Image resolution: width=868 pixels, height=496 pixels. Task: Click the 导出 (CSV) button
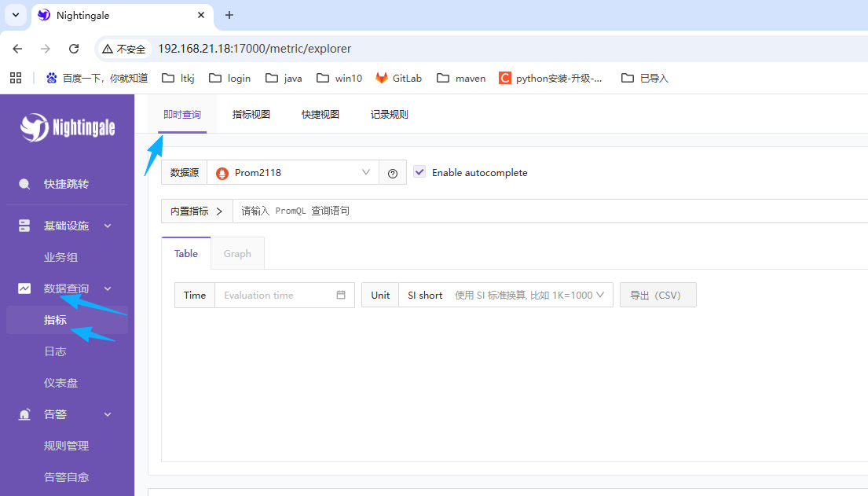click(657, 295)
